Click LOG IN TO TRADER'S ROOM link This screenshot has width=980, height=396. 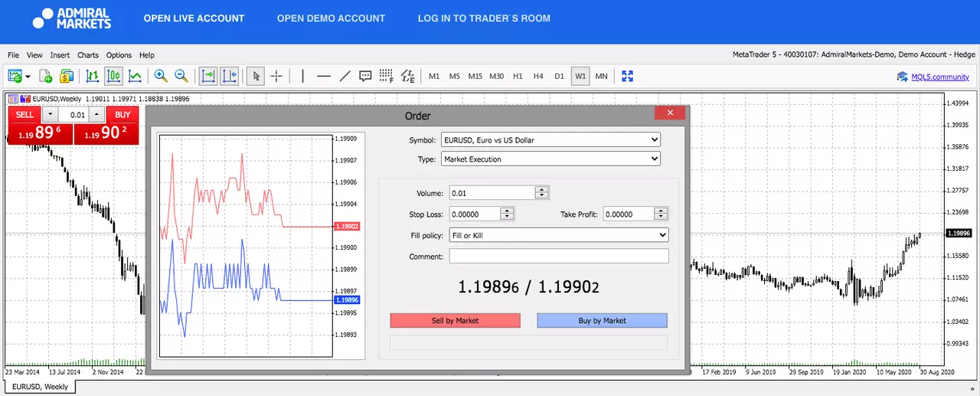pyautogui.click(x=484, y=18)
